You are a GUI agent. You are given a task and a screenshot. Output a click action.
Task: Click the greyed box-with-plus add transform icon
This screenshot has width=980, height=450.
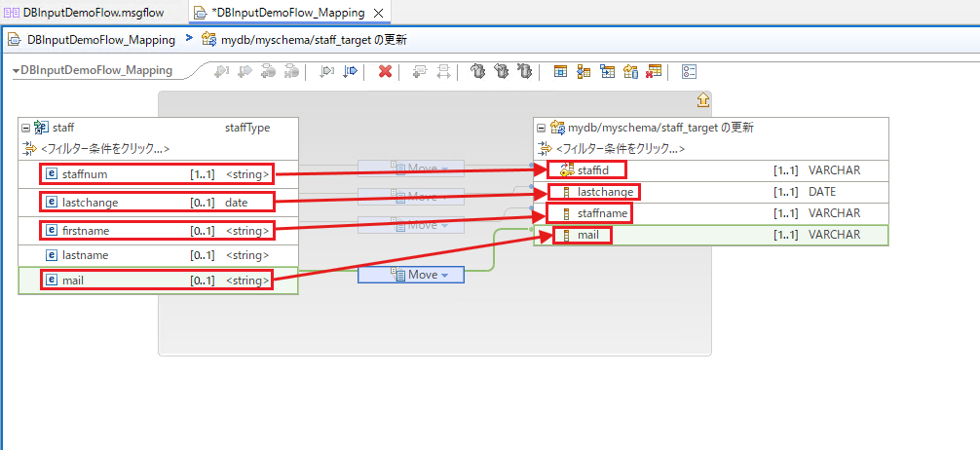pos(419,72)
